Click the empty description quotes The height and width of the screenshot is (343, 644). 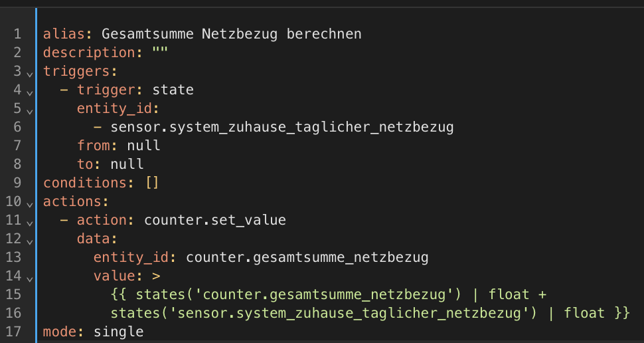coord(159,53)
